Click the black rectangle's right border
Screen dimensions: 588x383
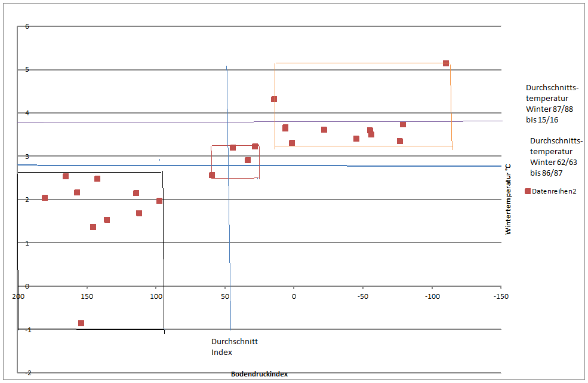pos(163,251)
